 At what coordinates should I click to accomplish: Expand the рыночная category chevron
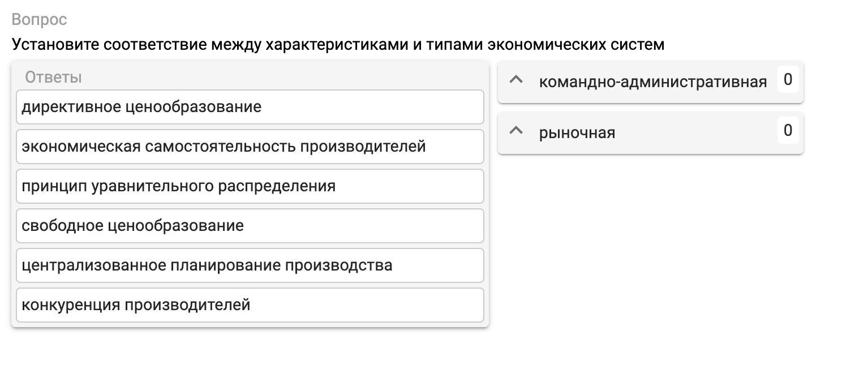[515, 131]
